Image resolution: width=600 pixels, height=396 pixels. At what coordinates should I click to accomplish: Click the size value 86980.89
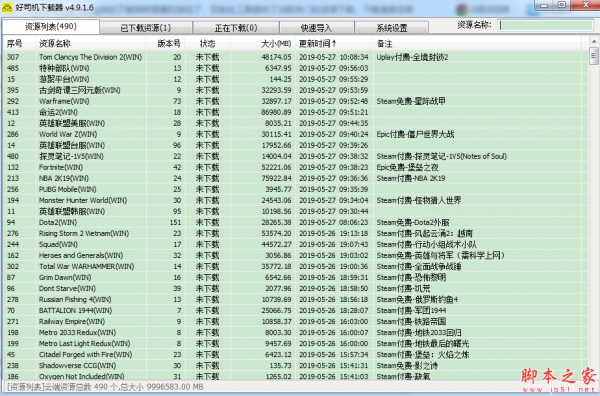[276, 112]
